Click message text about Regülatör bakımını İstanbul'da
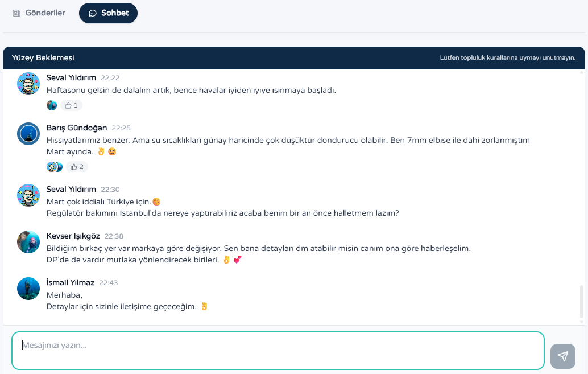 tap(223, 213)
